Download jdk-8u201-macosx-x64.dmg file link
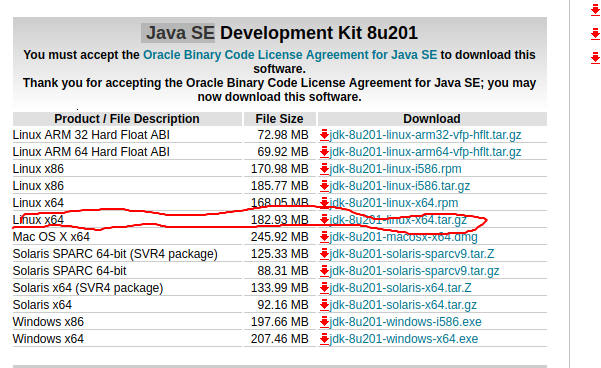The height and width of the screenshot is (368, 601). click(404, 237)
